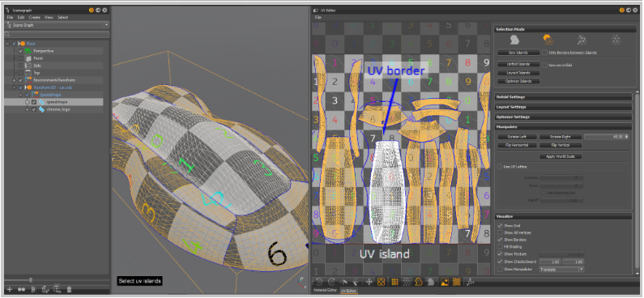The image size is (644, 298).
Task: Click the trash icon at Scenegraph bottom
Action: point(69,290)
